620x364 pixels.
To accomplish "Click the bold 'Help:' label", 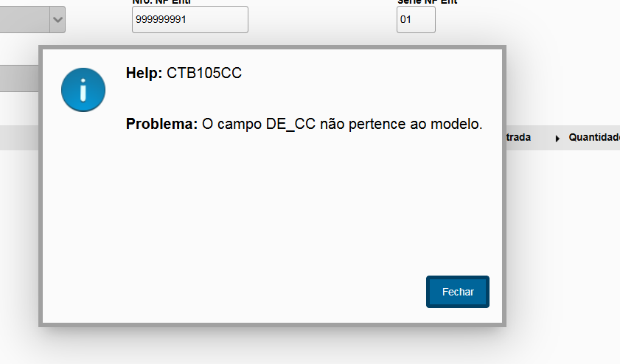I will coord(144,73).
